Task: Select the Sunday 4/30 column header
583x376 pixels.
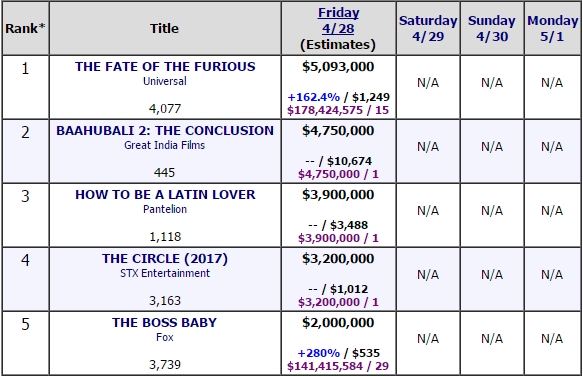Action: point(492,28)
